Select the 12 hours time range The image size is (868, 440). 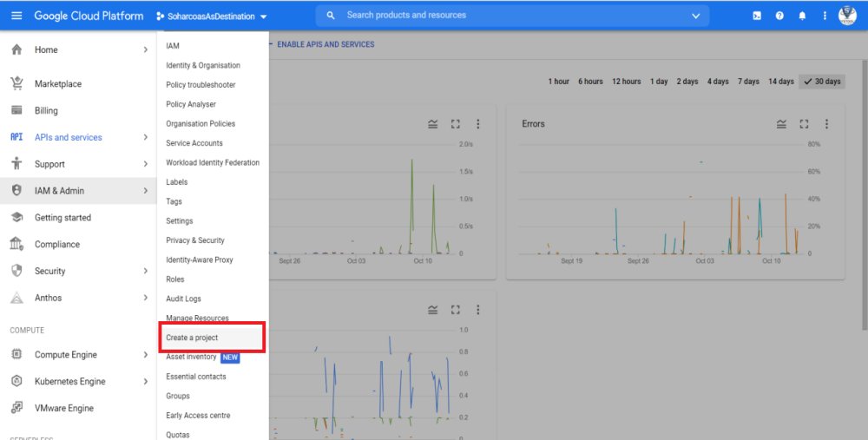point(626,82)
